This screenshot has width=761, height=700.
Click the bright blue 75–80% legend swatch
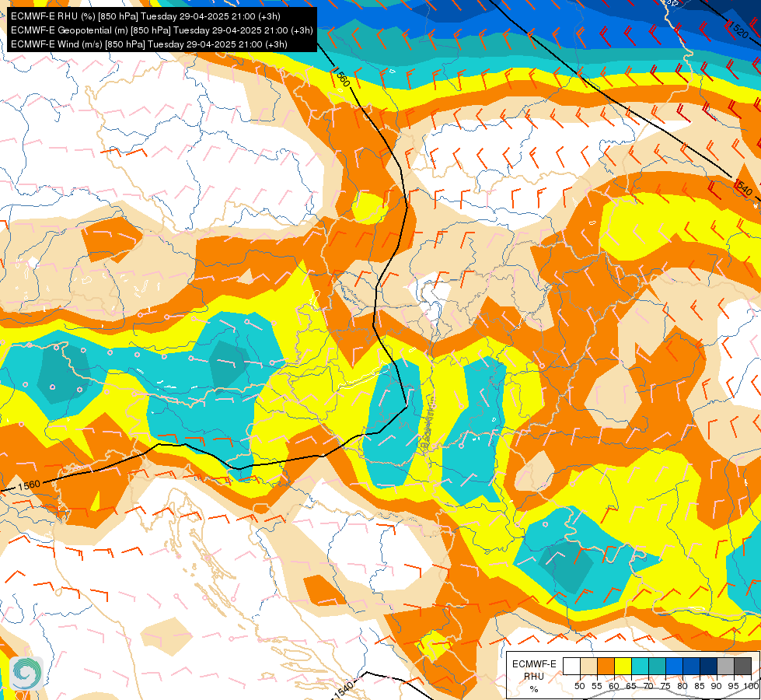(674, 666)
